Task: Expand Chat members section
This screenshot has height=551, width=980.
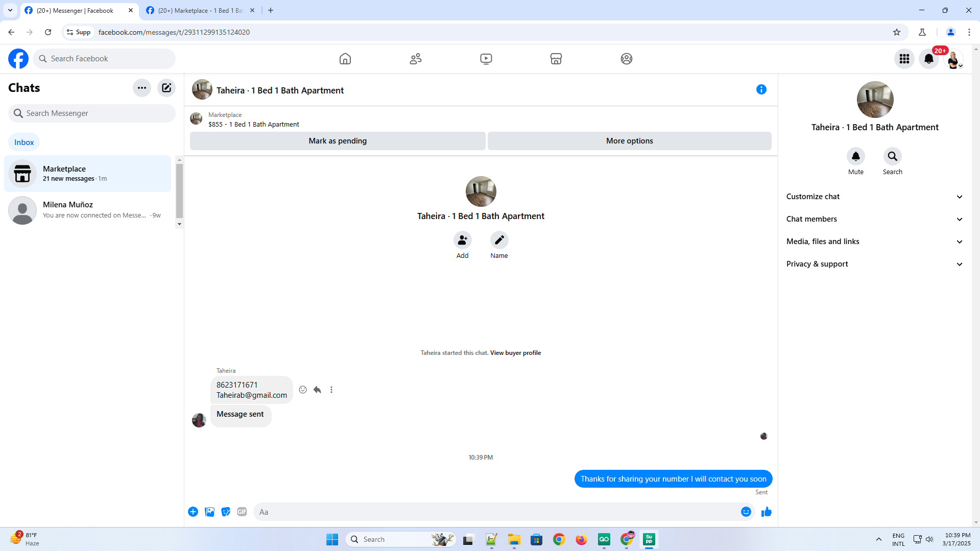Action: coord(875,219)
